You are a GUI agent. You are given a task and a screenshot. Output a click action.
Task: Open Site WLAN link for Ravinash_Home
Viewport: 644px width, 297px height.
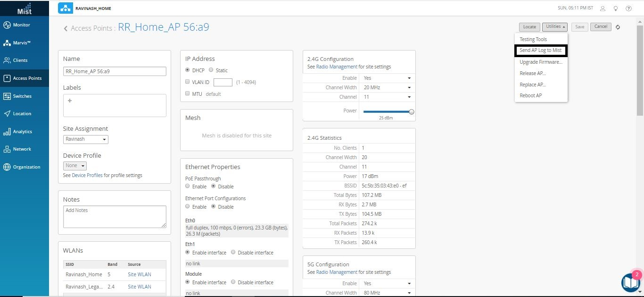(140, 274)
